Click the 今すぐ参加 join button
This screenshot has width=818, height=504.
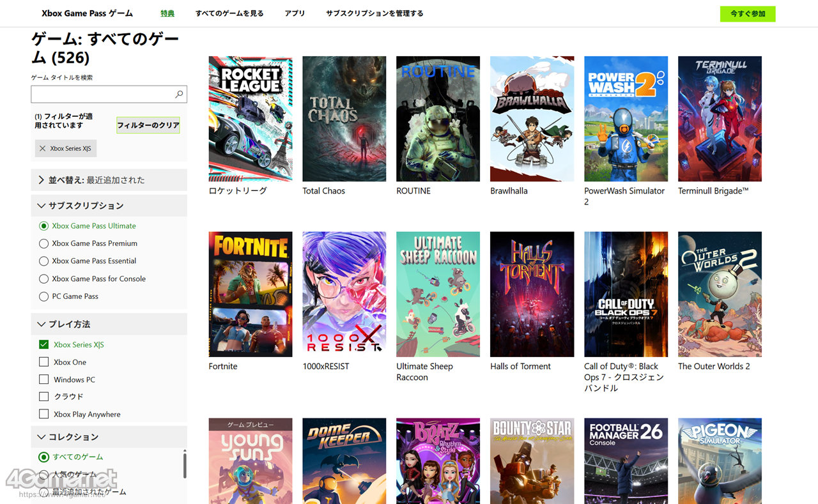[747, 13]
